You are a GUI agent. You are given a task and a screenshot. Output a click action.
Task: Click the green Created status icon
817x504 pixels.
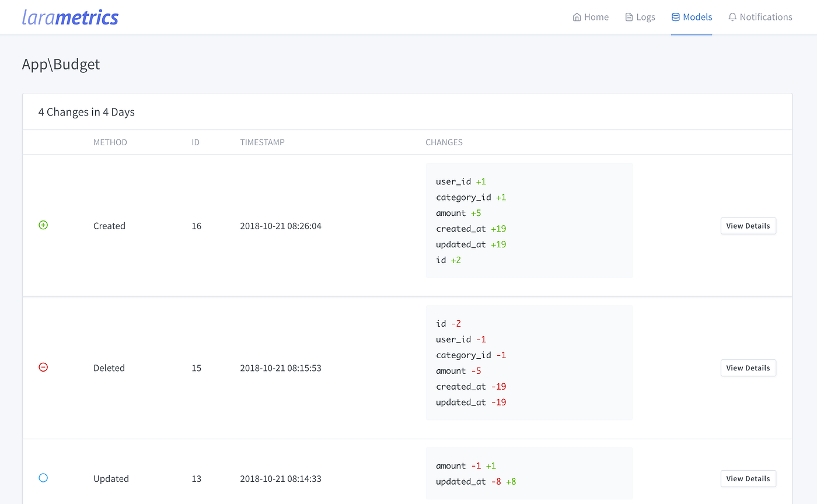(43, 225)
